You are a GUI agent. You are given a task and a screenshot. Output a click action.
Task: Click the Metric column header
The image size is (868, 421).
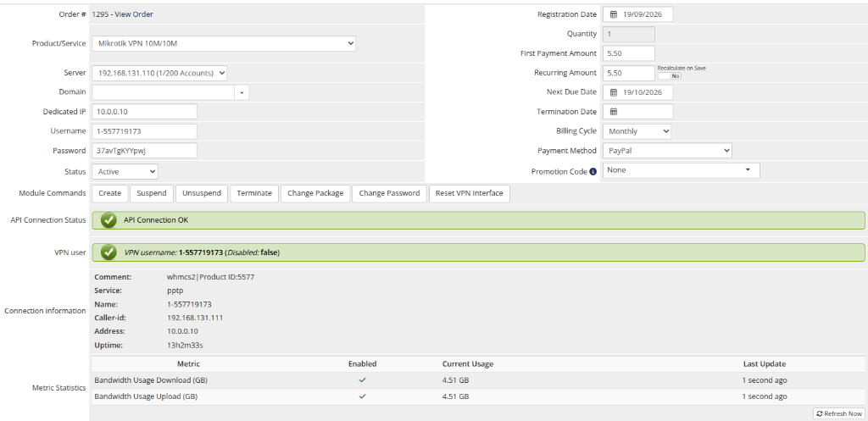[x=189, y=364]
